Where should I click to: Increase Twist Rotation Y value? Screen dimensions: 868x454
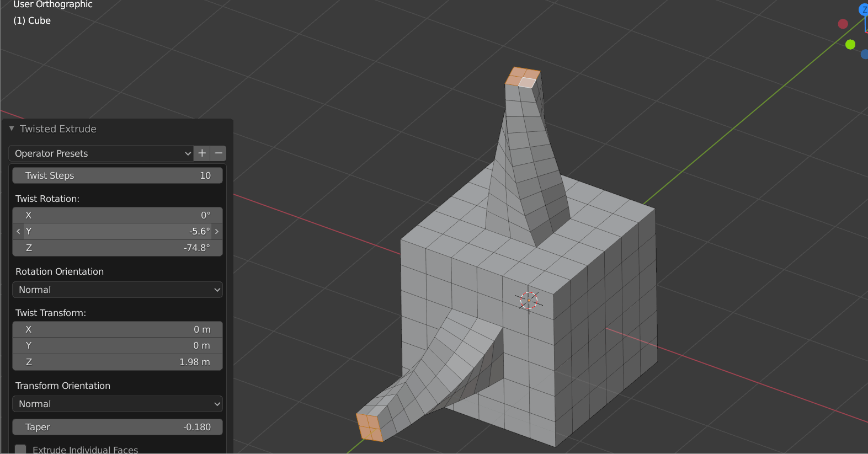coord(217,231)
